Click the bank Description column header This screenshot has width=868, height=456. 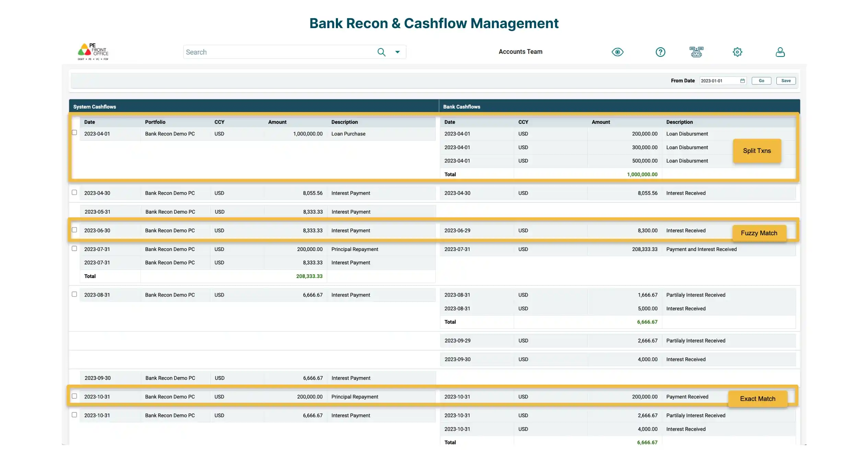679,122
